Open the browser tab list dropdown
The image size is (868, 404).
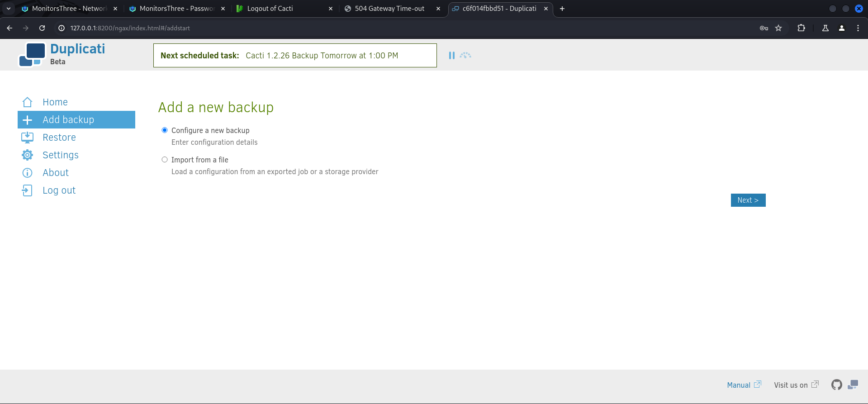pos(9,9)
